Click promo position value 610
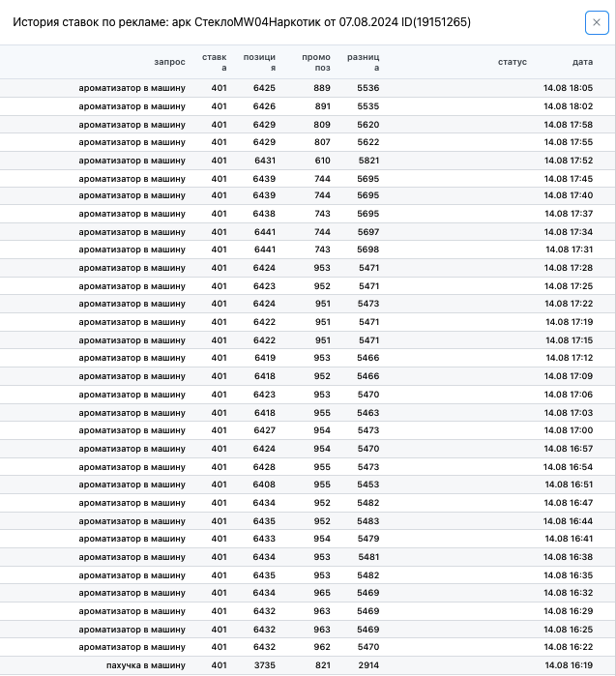Screen dimensions: 616x676 (x=322, y=161)
